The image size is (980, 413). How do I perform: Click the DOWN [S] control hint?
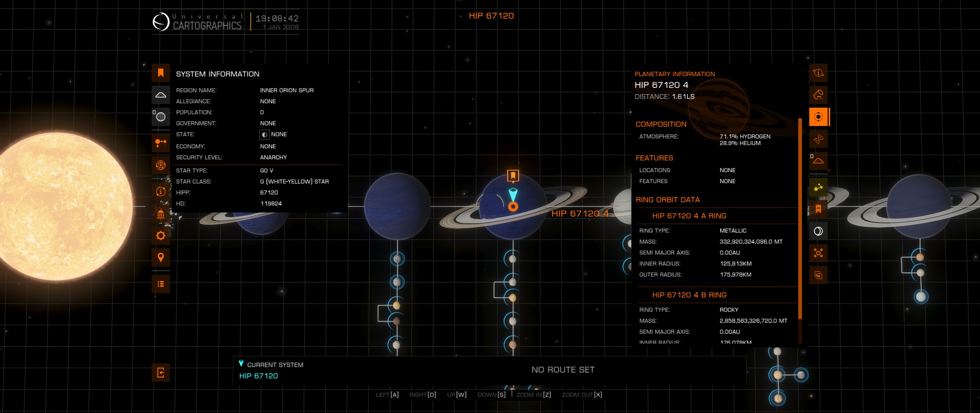click(x=492, y=395)
